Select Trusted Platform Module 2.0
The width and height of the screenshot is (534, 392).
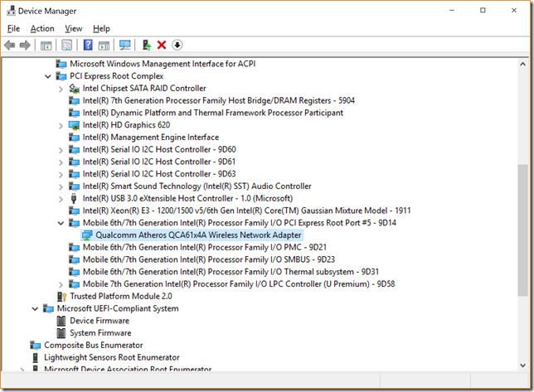click(121, 296)
